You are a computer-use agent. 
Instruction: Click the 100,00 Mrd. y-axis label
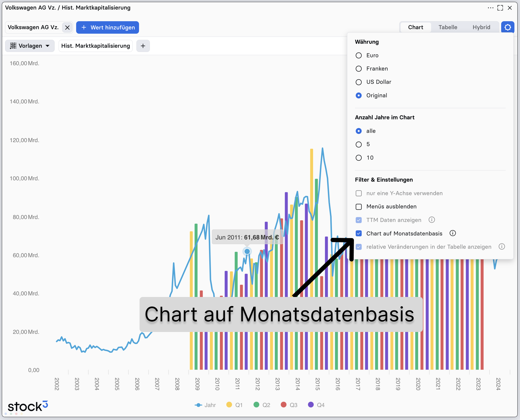point(24,178)
